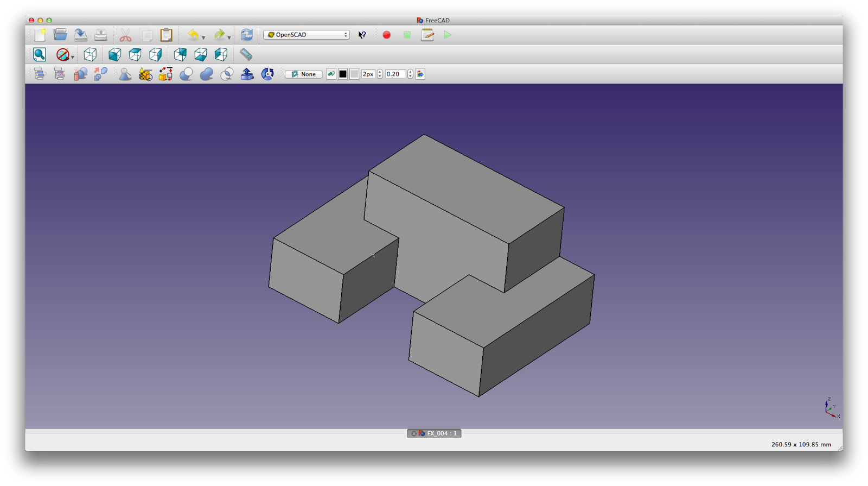
Task: Click the replace object tree icon
Action: click(x=40, y=74)
